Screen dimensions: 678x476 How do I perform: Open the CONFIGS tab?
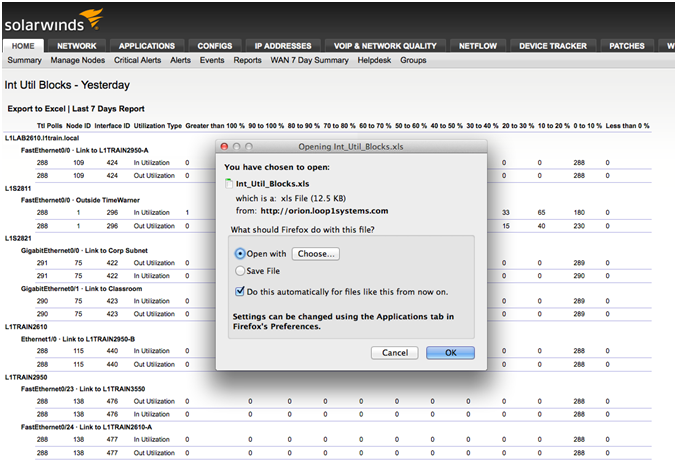click(x=214, y=46)
